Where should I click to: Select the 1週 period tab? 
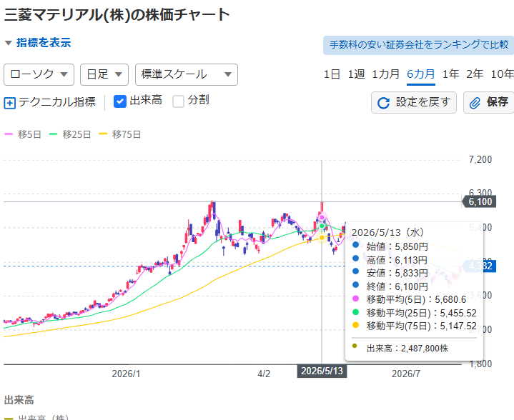pyautogui.click(x=356, y=74)
